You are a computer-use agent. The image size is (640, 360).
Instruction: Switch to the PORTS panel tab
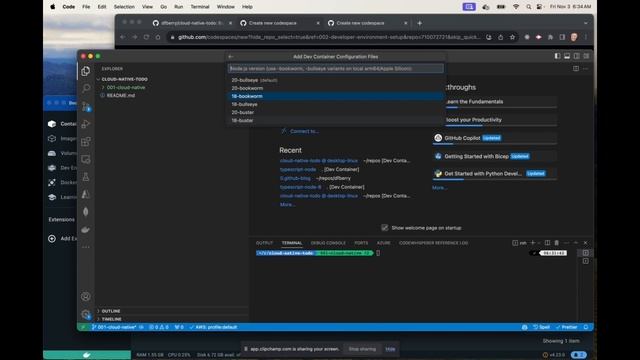click(361, 243)
